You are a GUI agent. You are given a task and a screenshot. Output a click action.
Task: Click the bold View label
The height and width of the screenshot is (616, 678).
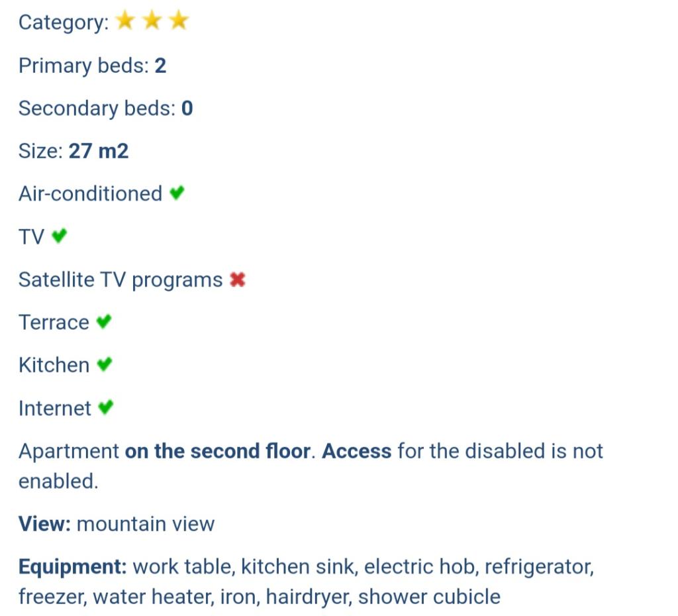point(44,524)
